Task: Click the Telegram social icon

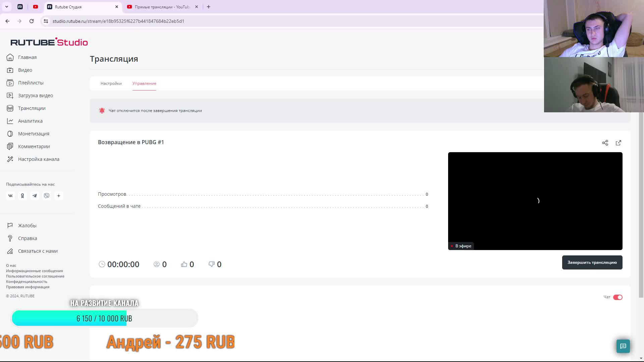Action: click(35, 196)
